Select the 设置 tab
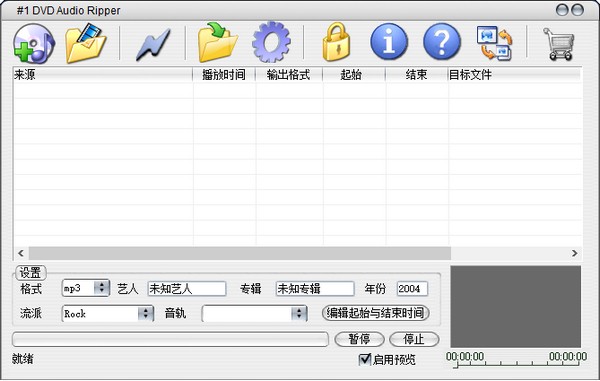The width and height of the screenshot is (600, 381). pos(31,273)
